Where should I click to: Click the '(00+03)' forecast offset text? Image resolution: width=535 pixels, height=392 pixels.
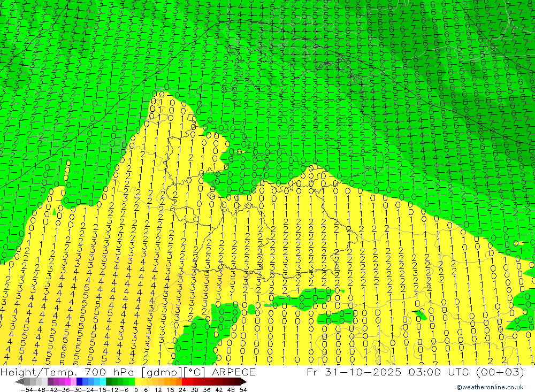pos(500,372)
